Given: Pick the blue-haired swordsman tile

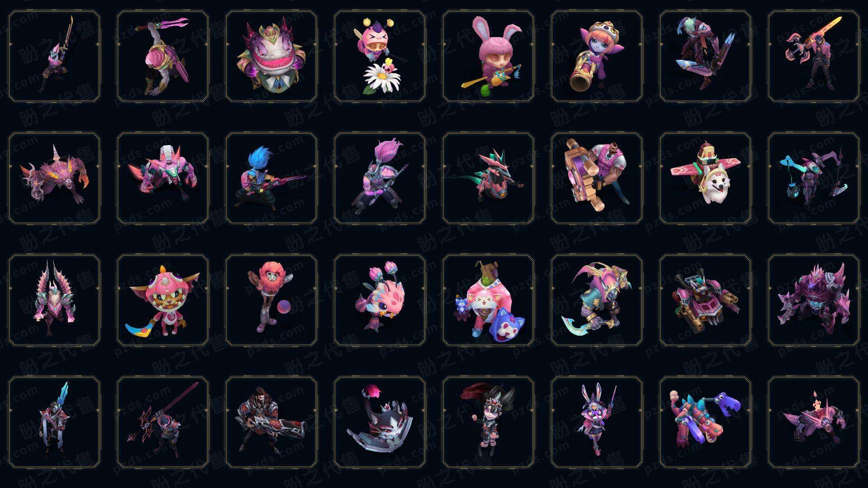Looking at the screenshot, I should (x=271, y=178).
